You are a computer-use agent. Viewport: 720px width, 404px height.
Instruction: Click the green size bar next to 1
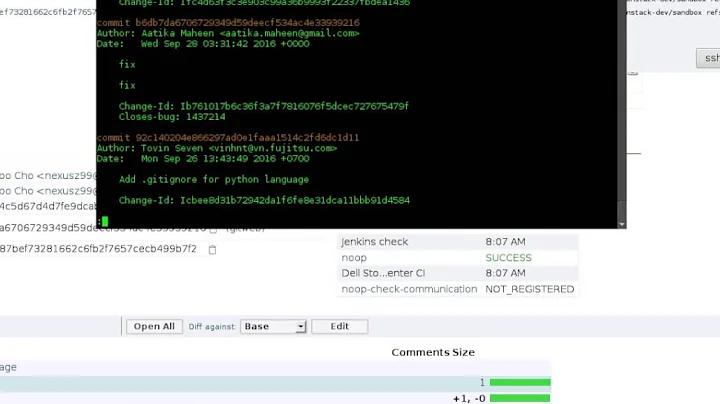(x=520, y=382)
